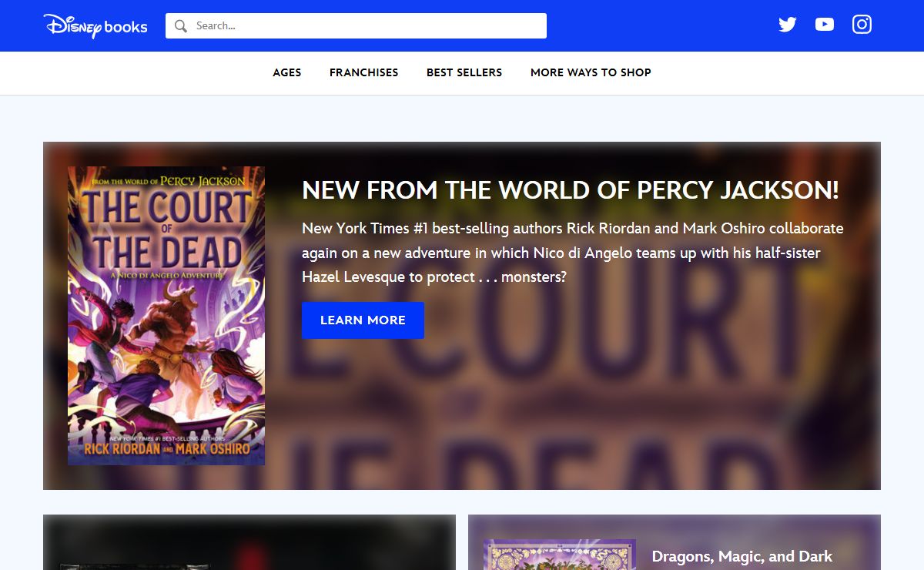Screen dimensions: 924x570
Task: Open the Disney Books home logo
Action: click(95, 26)
